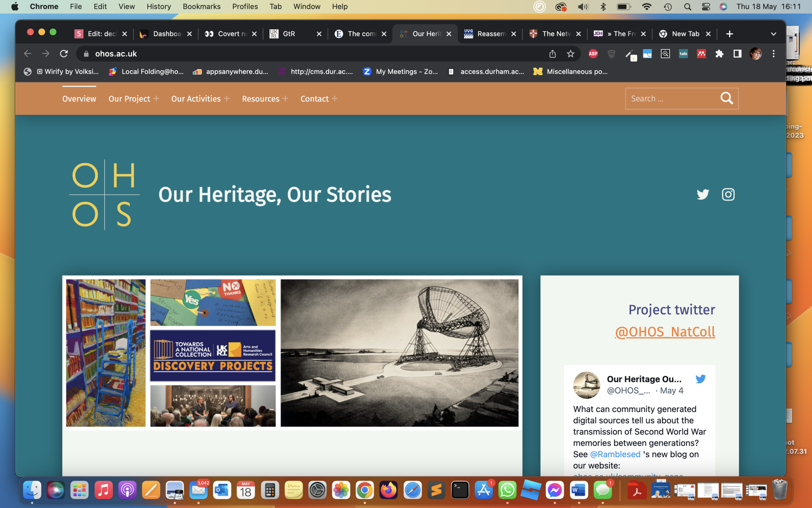Open the Bookmarks menu in menu bar
Image resolution: width=812 pixels, height=508 pixels.
point(201,6)
